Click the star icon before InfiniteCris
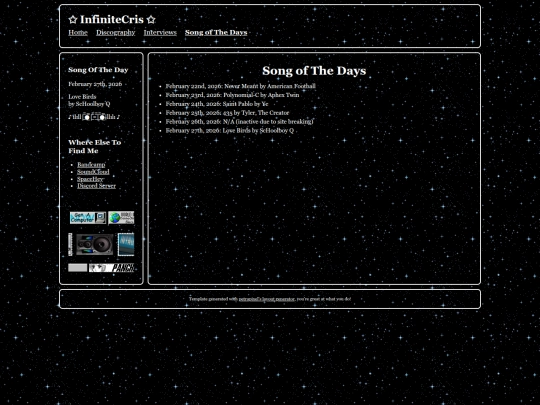 (73, 20)
